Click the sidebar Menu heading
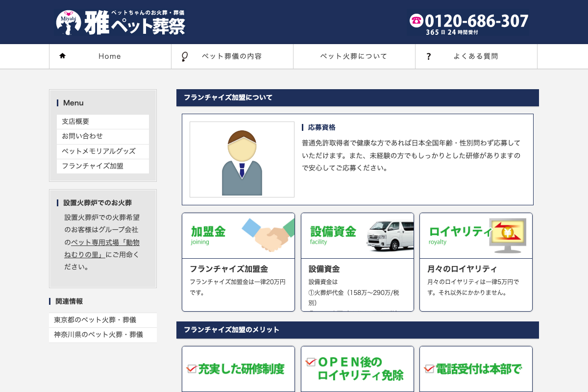The image size is (588, 392). 73,103
